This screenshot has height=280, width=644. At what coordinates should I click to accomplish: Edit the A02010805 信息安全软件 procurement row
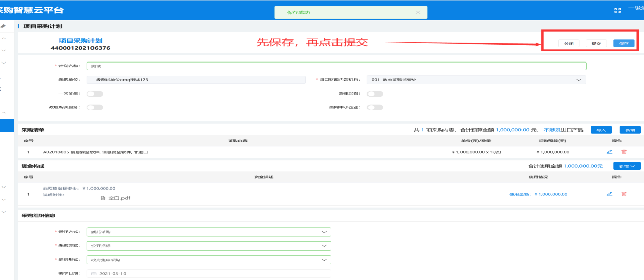click(609, 152)
